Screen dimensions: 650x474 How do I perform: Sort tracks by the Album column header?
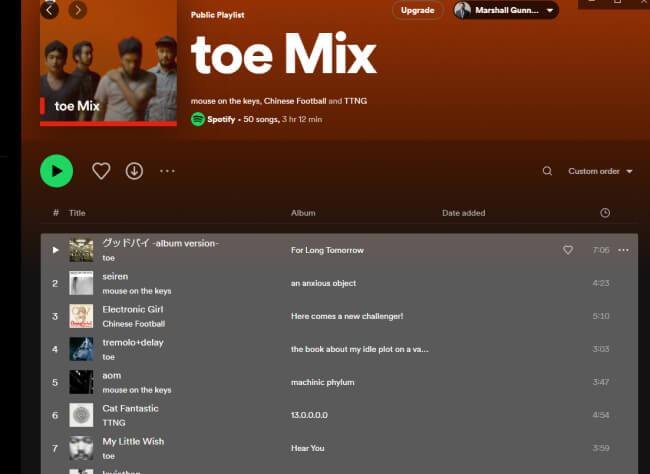click(x=303, y=213)
